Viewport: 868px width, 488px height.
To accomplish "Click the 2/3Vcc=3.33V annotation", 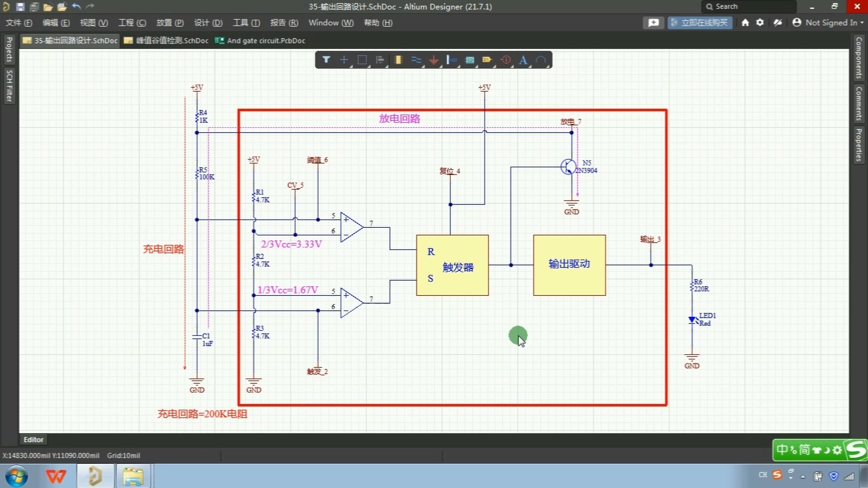I will click(292, 244).
